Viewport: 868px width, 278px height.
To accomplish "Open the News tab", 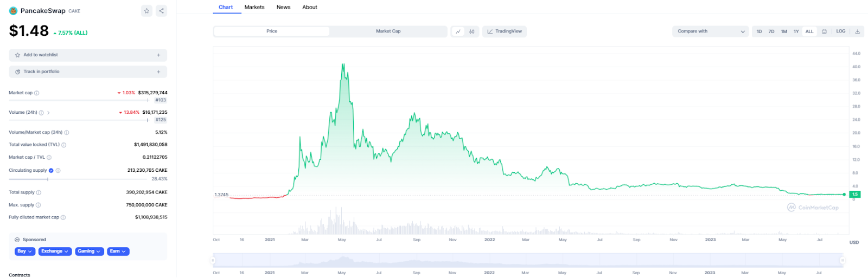I will click(283, 8).
